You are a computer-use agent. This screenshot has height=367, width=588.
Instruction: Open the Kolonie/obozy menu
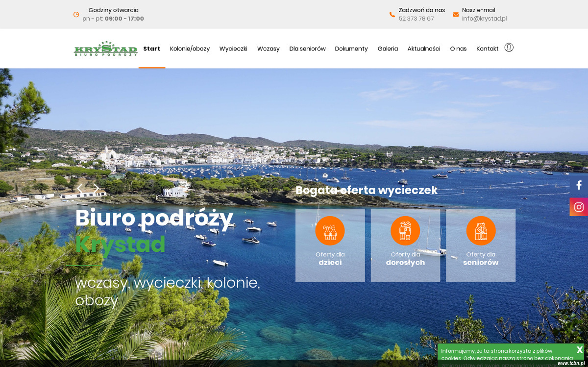(x=190, y=49)
